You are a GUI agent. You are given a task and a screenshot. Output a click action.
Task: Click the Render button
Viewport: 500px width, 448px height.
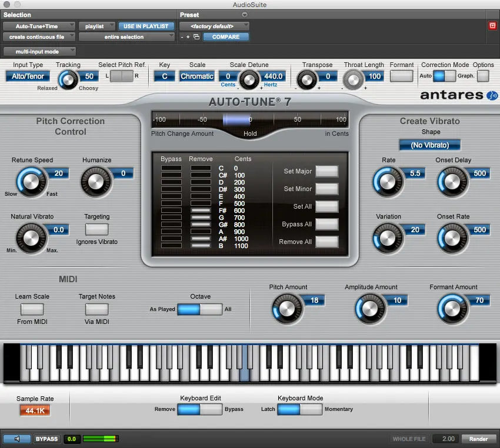(x=478, y=439)
